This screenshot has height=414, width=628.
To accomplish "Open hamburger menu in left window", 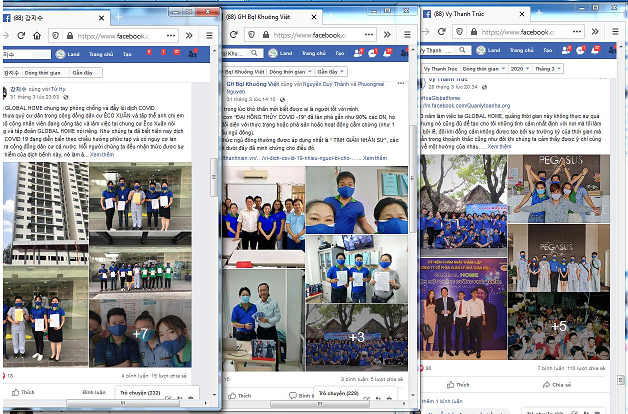I will [x=209, y=36].
